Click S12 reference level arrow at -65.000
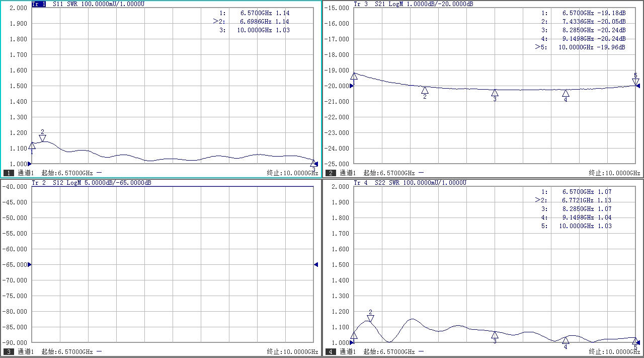The width and height of the screenshot is (644, 358). point(29,264)
